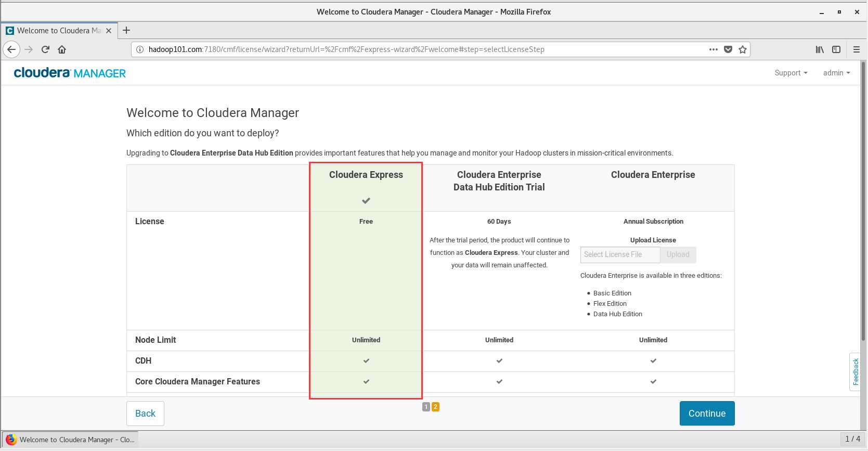Image resolution: width=868 pixels, height=451 pixels.
Task: Click Data Hub Trial CDH row checkmark
Action: 499,360
